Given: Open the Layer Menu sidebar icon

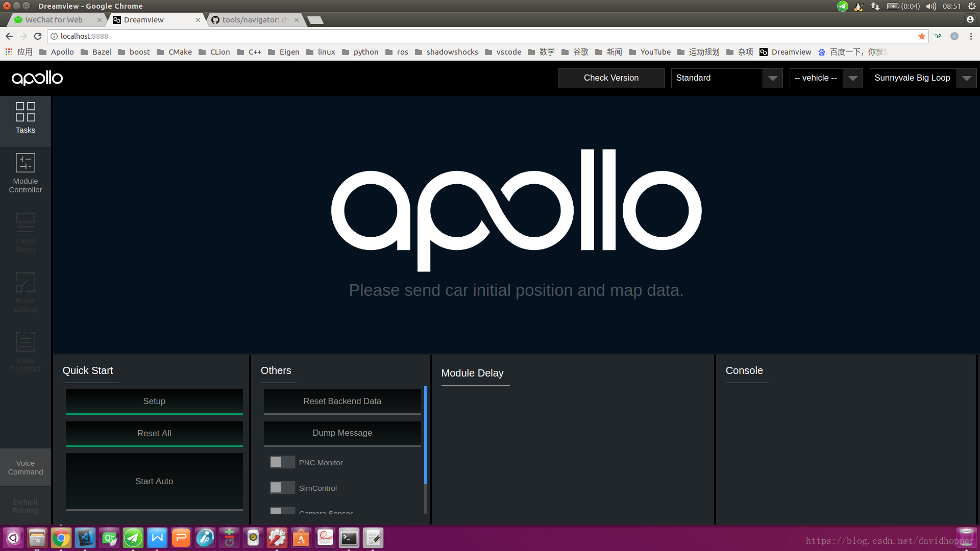Looking at the screenshot, I should 26,233.
